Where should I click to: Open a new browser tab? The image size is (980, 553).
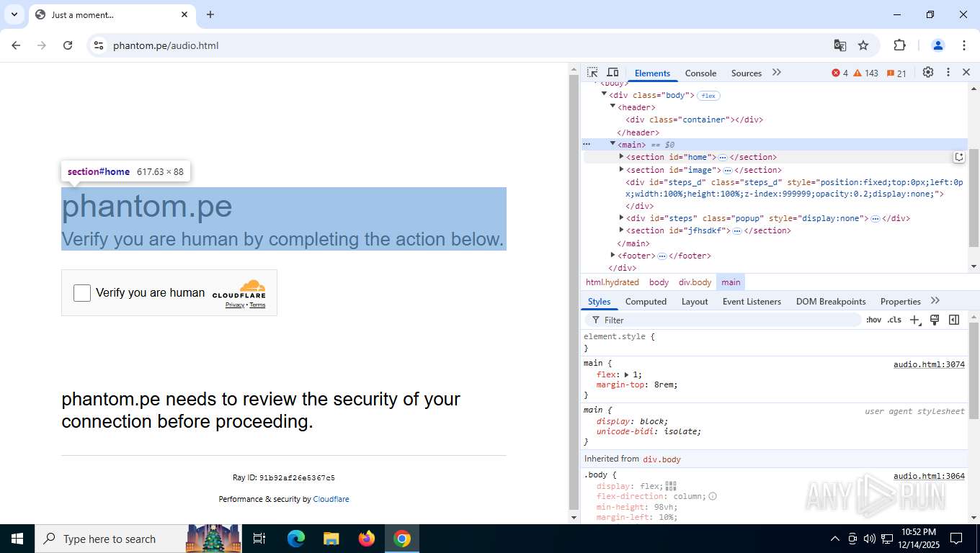point(210,14)
